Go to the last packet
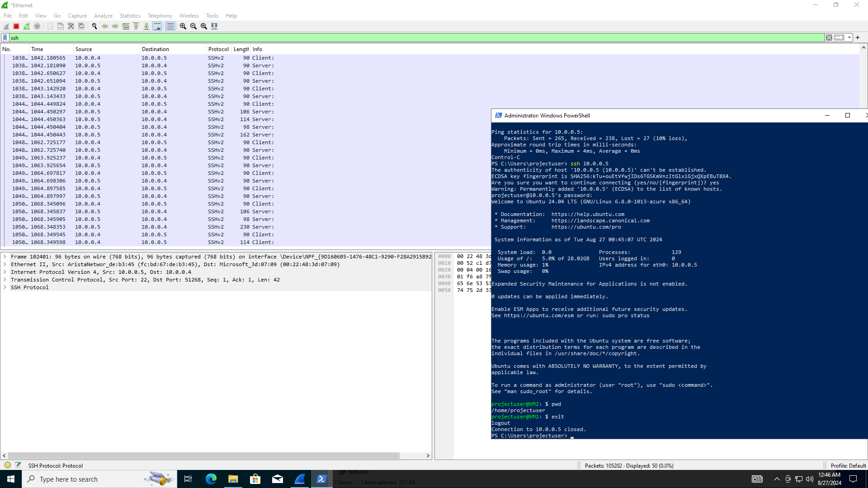868x488 pixels. click(x=146, y=26)
